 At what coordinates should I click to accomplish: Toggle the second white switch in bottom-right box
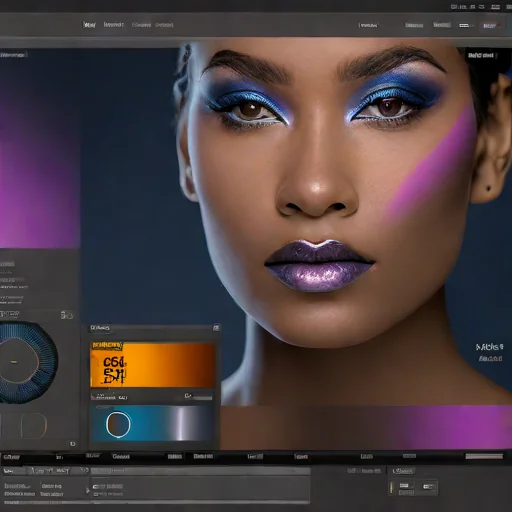coord(428,487)
